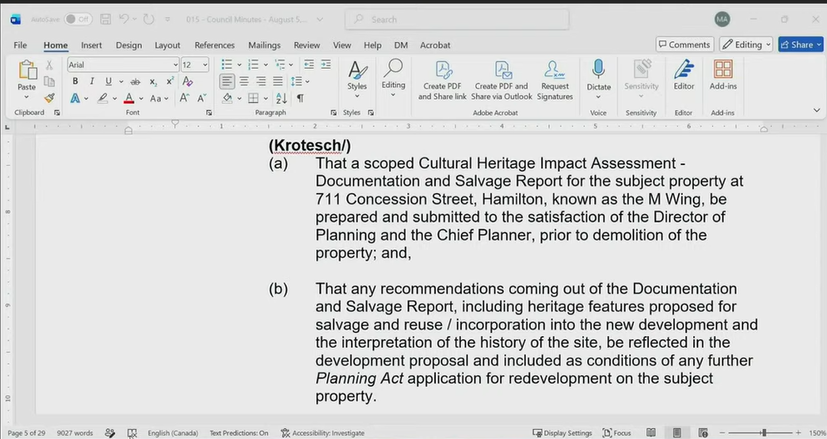The width and height of the screenshot is (827, 439).
Task: Increase font size with grow icon
Action: pos(184,98)
